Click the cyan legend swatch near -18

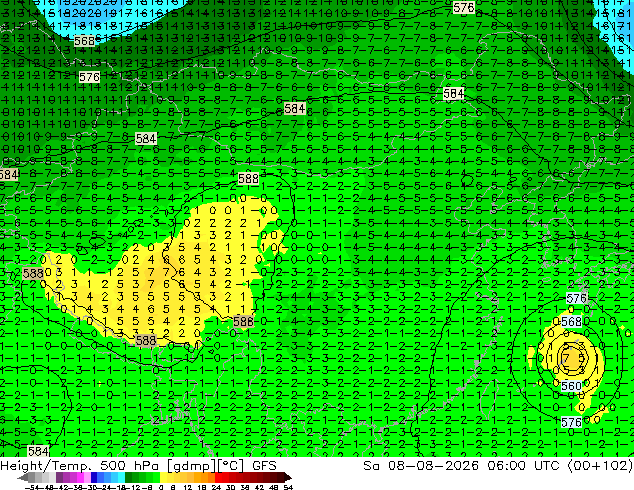pyautogui.click(x=121, y=477)
